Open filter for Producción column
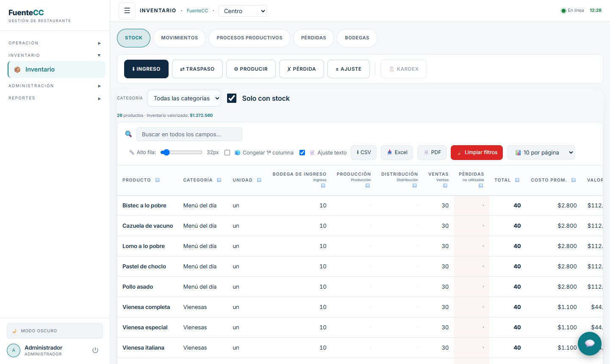Image resolution: width=610 pixels, height=364 pixels. pos(368,186)
